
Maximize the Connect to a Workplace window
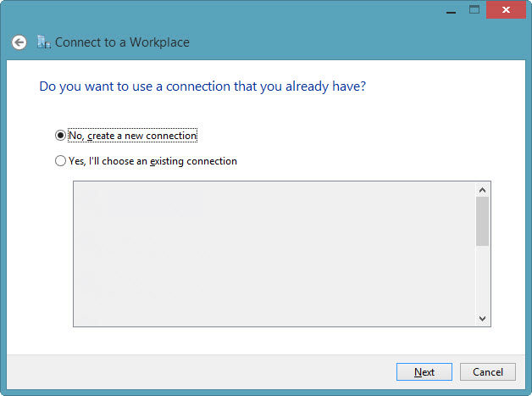[x=474, y=9]
